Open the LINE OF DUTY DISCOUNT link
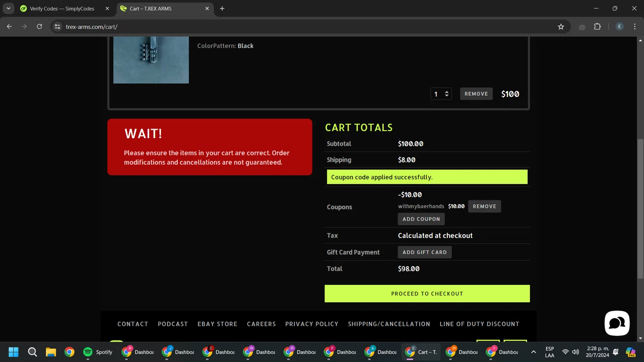 pos(480,324)
